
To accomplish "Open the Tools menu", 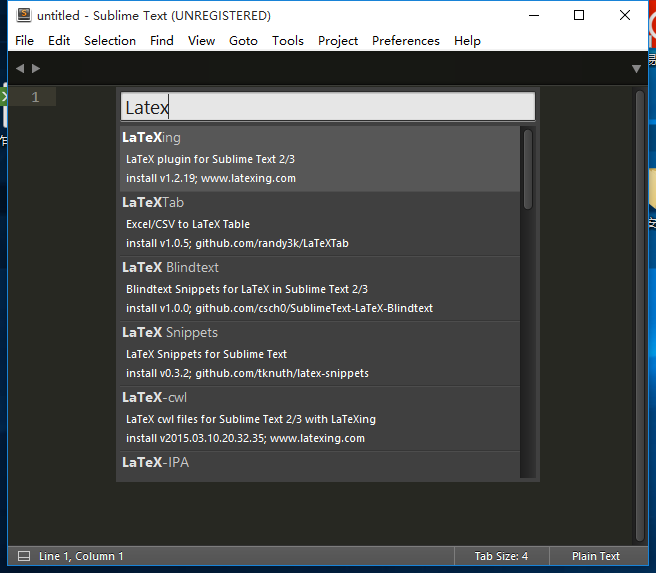I will (x=287, y=41).
